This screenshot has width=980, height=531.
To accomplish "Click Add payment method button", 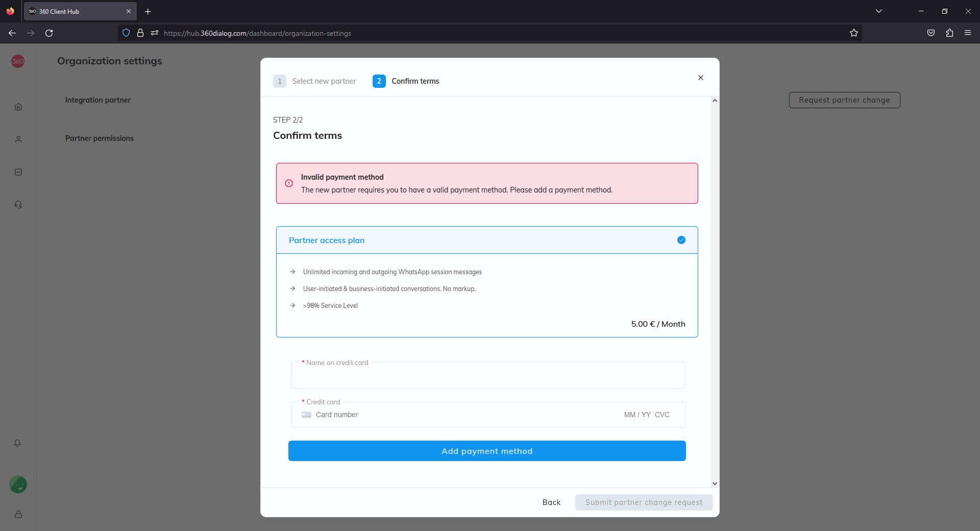I will 487,451.
